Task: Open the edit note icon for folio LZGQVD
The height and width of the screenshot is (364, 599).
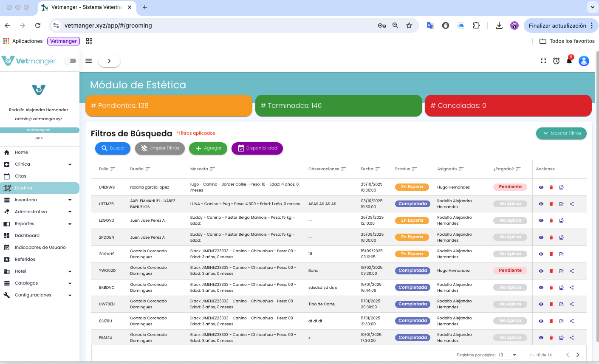Action: click(561, 220)
